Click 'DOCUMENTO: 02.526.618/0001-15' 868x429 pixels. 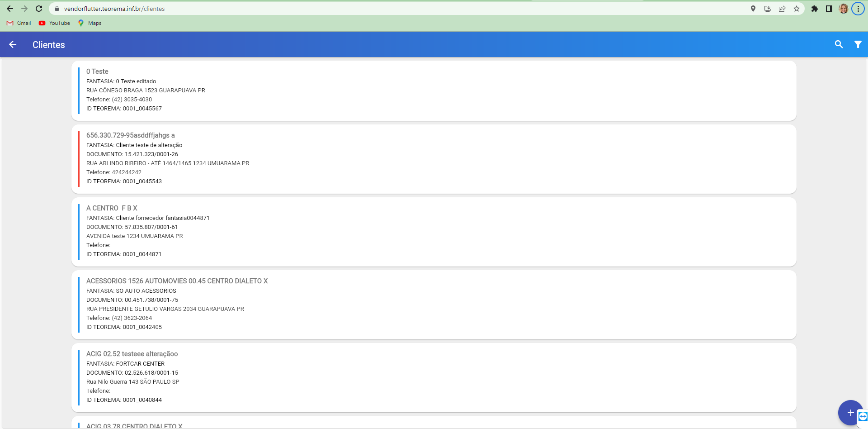coord(132,373)
